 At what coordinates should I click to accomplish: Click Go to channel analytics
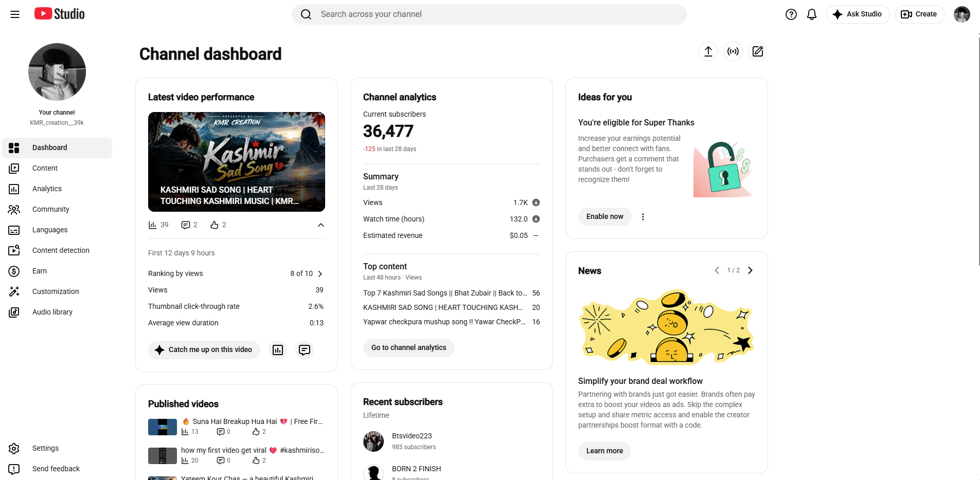click(409, 348)
